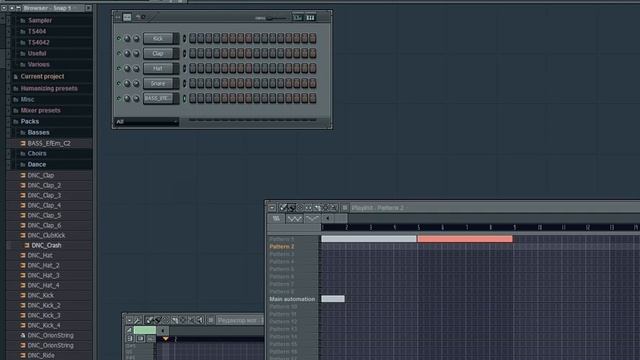Select the Playlist zoom tool
Viewport: 640px width, 360px height.
(333, 208)
